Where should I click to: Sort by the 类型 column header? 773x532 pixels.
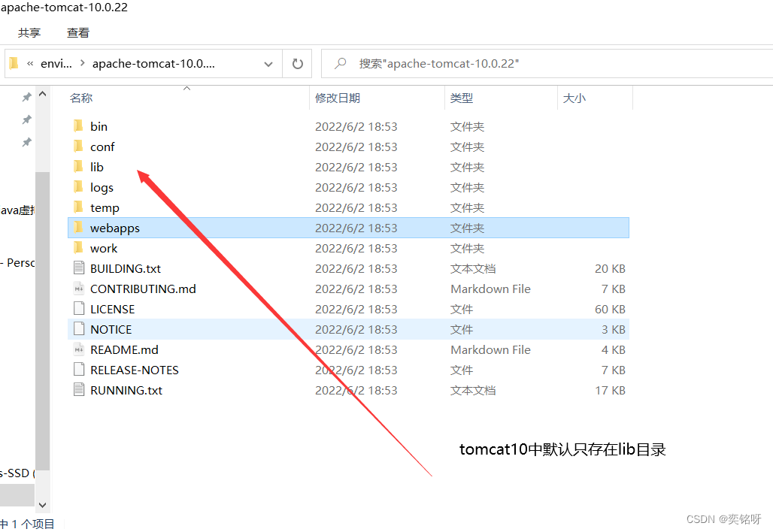coord(462,98)
